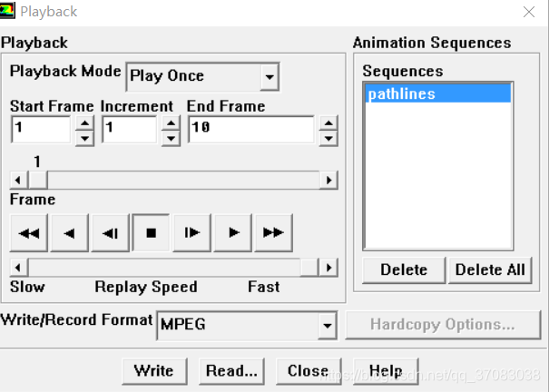Step forward one frame
The image size is (549, 392).
[191, 233]
